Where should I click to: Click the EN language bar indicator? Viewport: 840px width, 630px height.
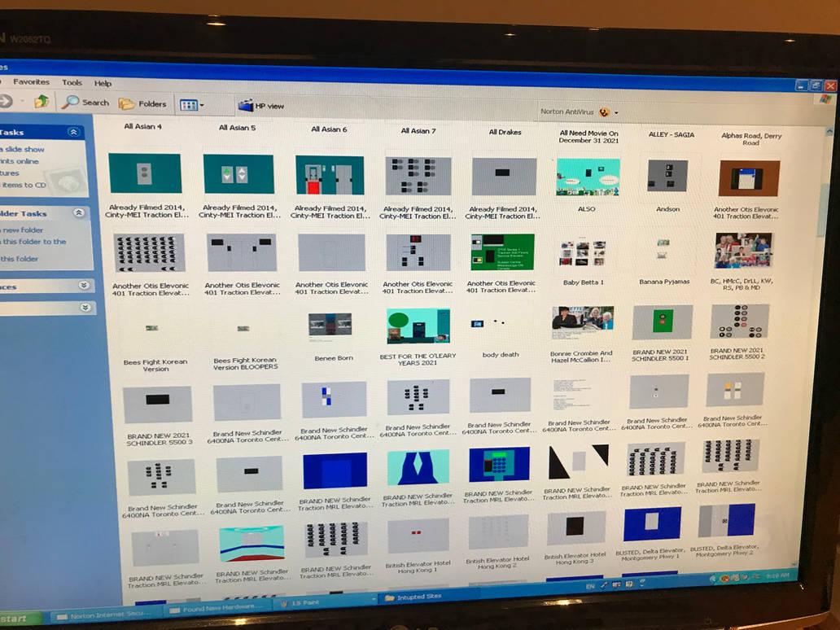click(x=590, y=586)
